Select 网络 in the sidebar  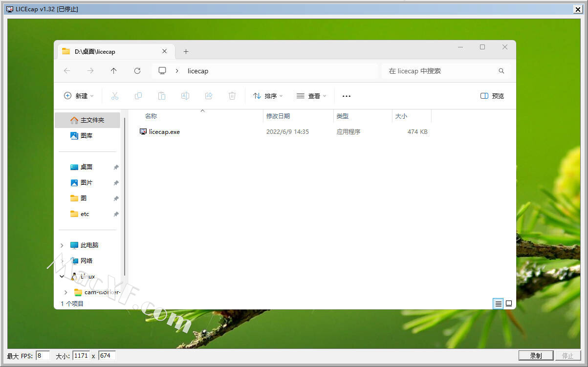(87, 261)
